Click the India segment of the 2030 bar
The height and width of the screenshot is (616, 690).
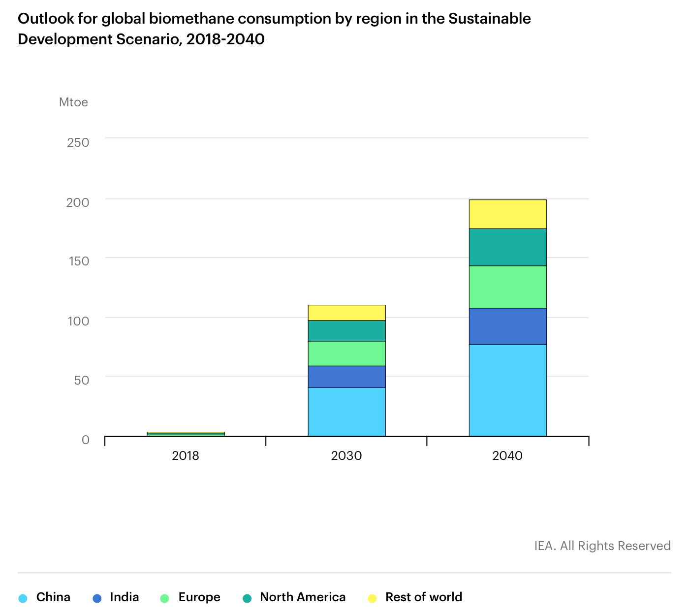pyautogui.click(x=346, y=377)
